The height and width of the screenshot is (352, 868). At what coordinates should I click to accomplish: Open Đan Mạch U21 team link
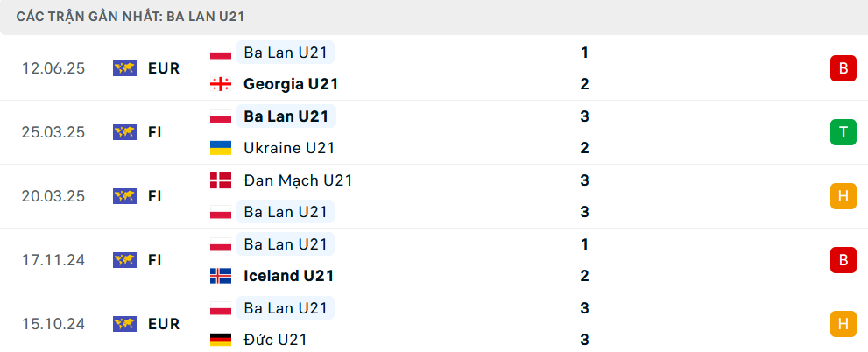[298, 180]
